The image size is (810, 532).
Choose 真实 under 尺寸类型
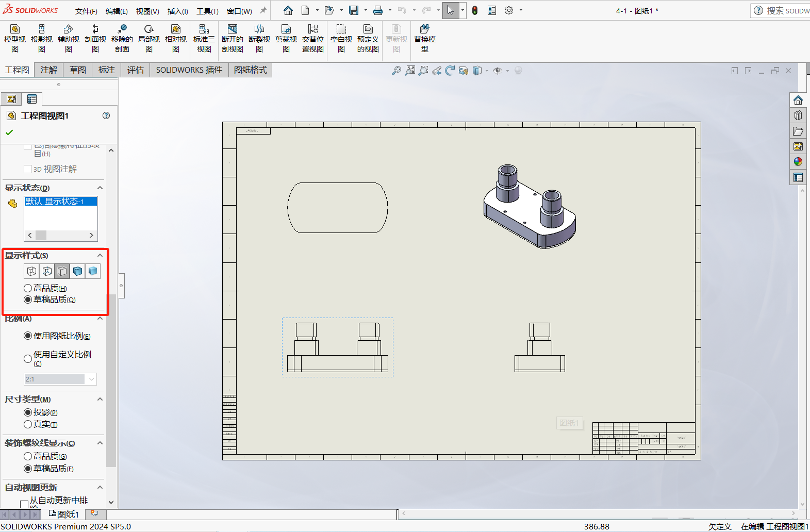(x=28, y=424)
